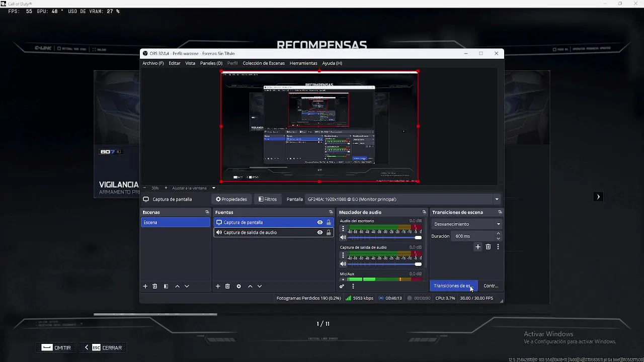
Task: Add a scene transition with plus icon
Action: point(478,247)
